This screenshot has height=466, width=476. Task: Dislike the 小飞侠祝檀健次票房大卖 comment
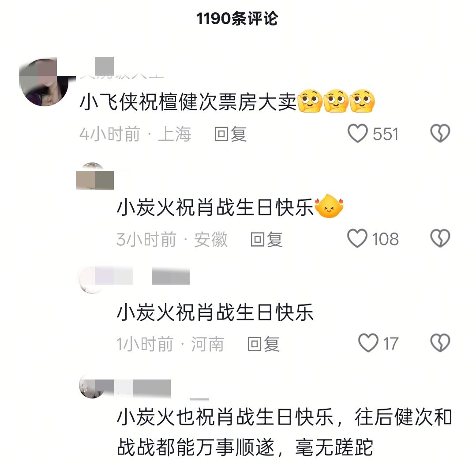click(440, 133)
